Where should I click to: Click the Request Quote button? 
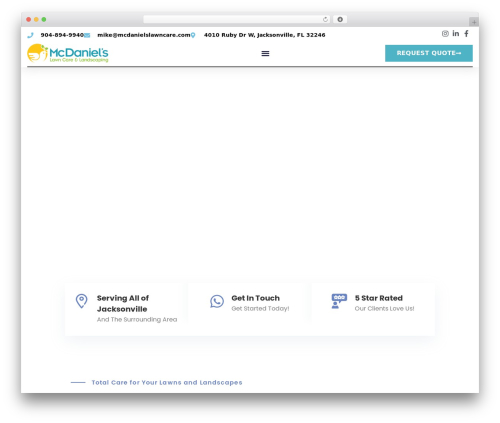click(x=429, y=53)
